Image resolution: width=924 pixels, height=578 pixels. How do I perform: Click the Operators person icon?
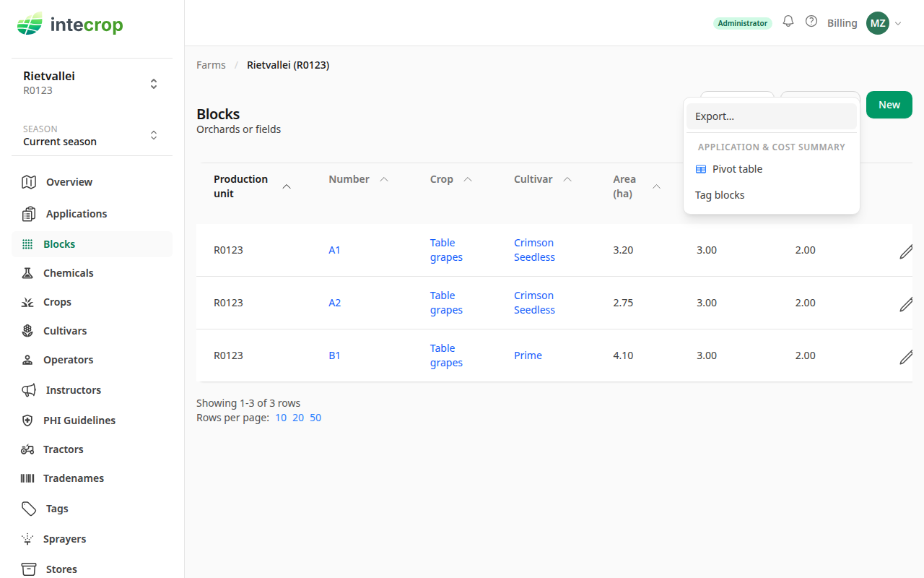tap(27, 360)
